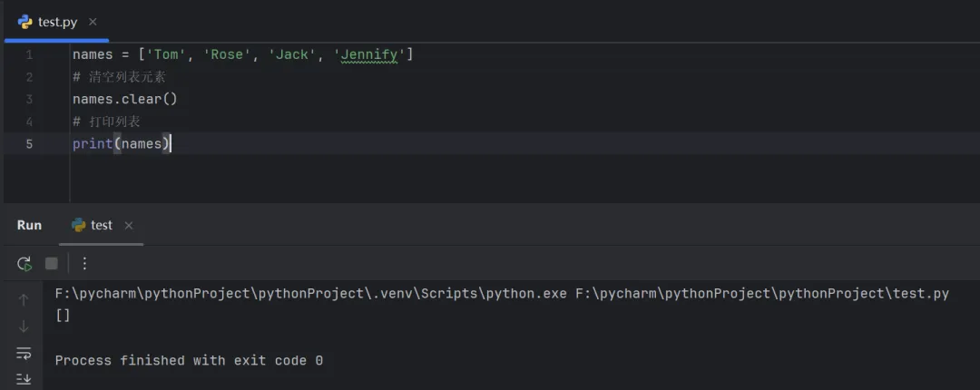Click the Run tool window title
The width and height of the screenshot is (980, 390).
point(29,225)
